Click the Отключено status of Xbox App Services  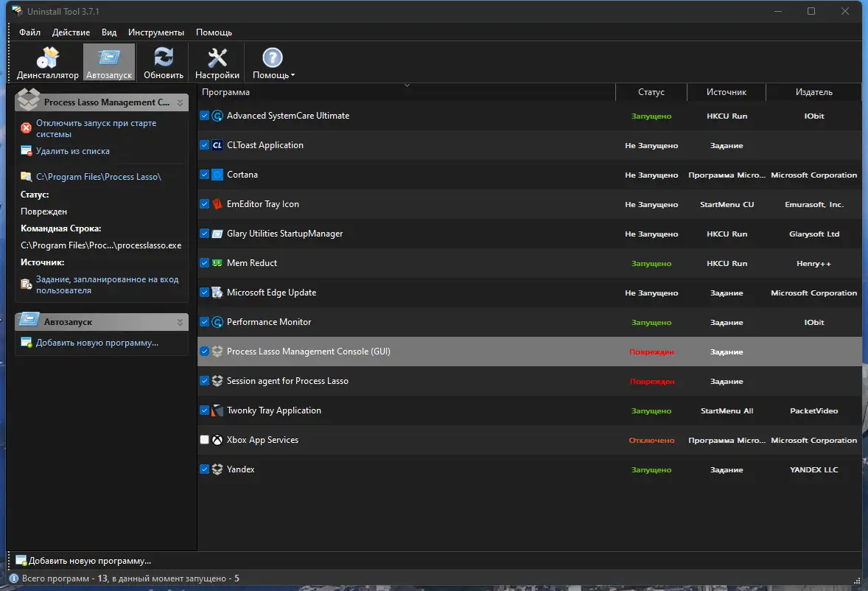tap(651, 441)
